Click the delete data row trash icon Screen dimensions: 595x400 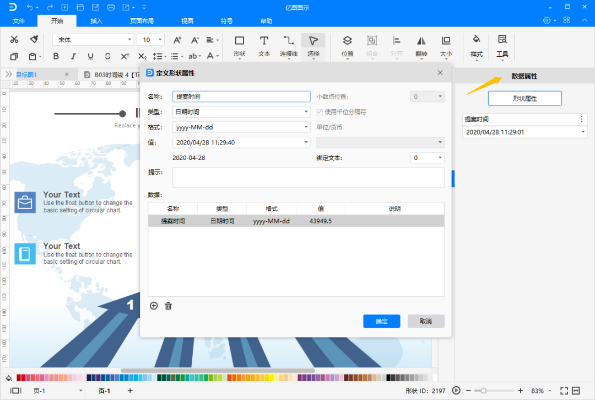168,306
